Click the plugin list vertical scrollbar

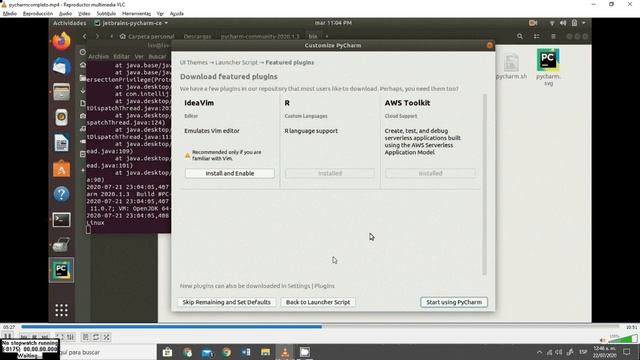point(484,184)
